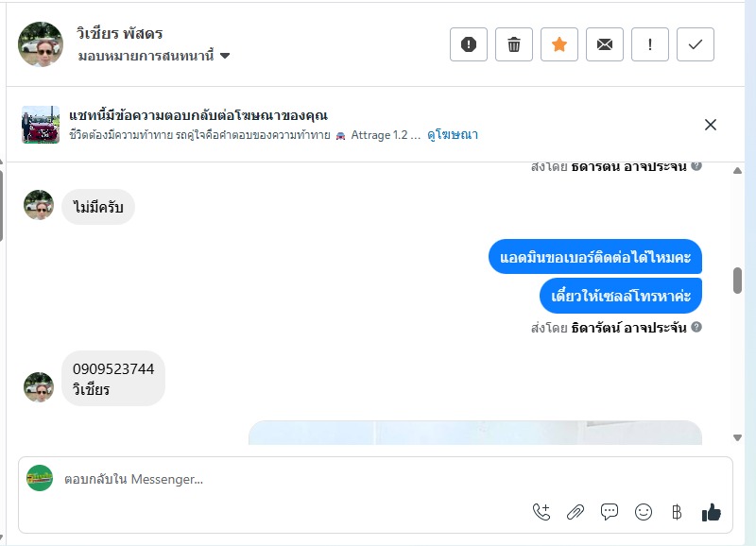The height and width of the screenshot is (546, 756).
Task: Attach a file with paperclip icon
Action: point(576,512)
